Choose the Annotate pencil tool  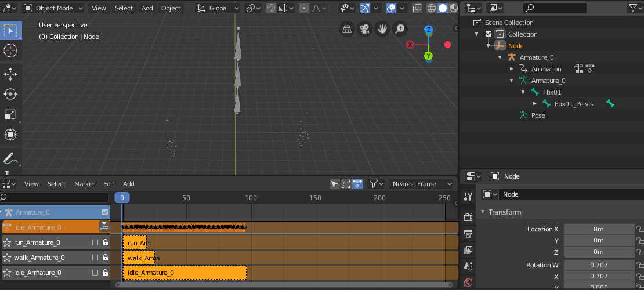point(10,157)
